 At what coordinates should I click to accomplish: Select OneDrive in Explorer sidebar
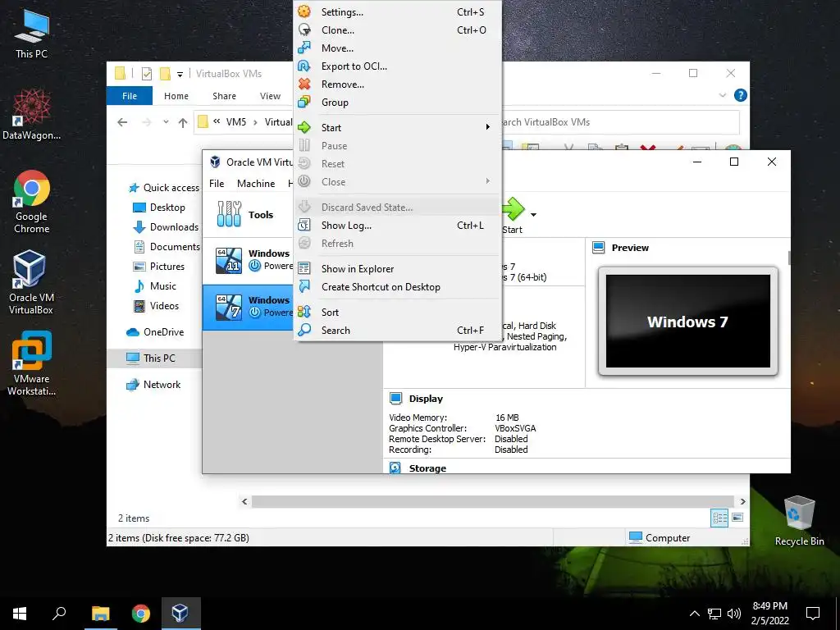[x=155, y=332]
